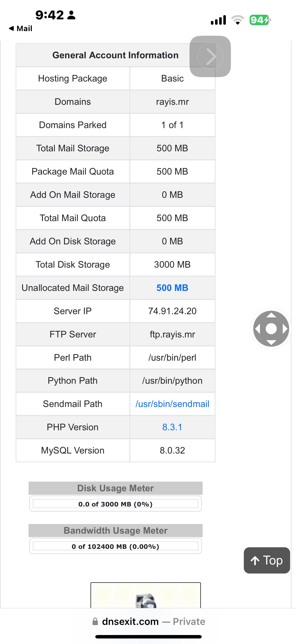Tap the lock icon beside dnsexit.com

tap(95, 621)
